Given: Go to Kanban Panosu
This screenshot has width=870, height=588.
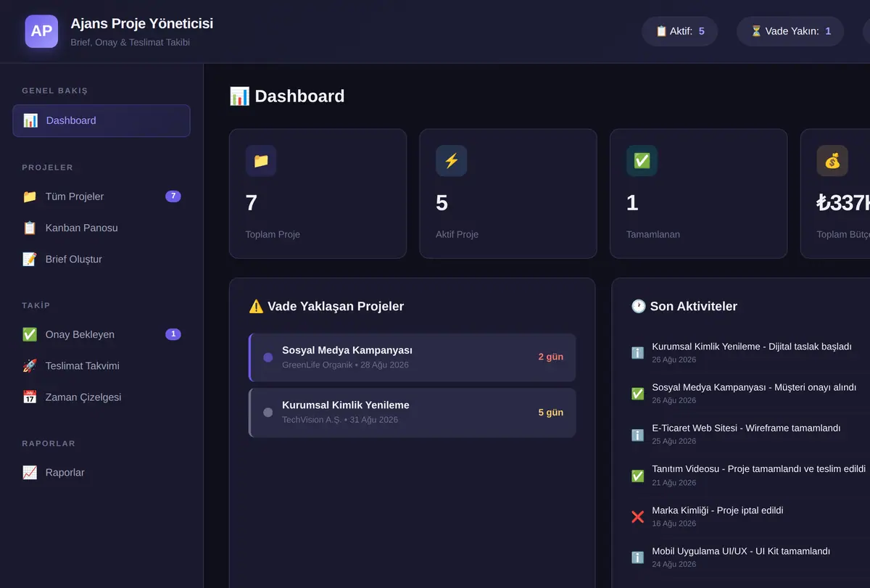Looking at the screenshot, I should (101, 228).
